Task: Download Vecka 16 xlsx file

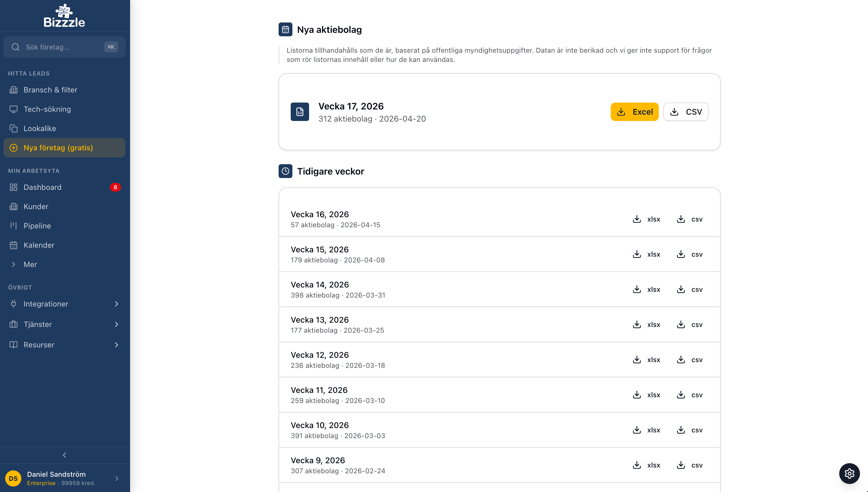Action: point(646,219)
